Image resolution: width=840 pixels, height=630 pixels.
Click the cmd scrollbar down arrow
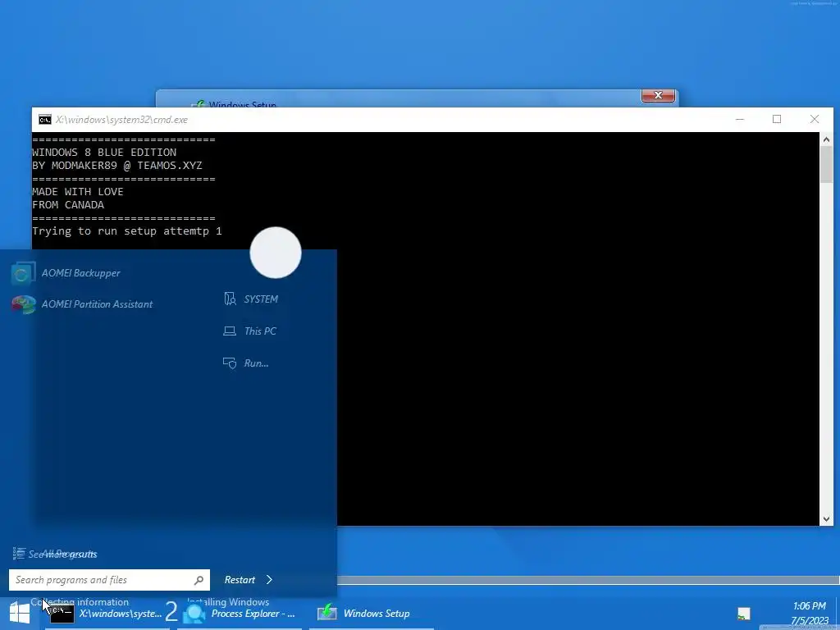coord(826,518)
